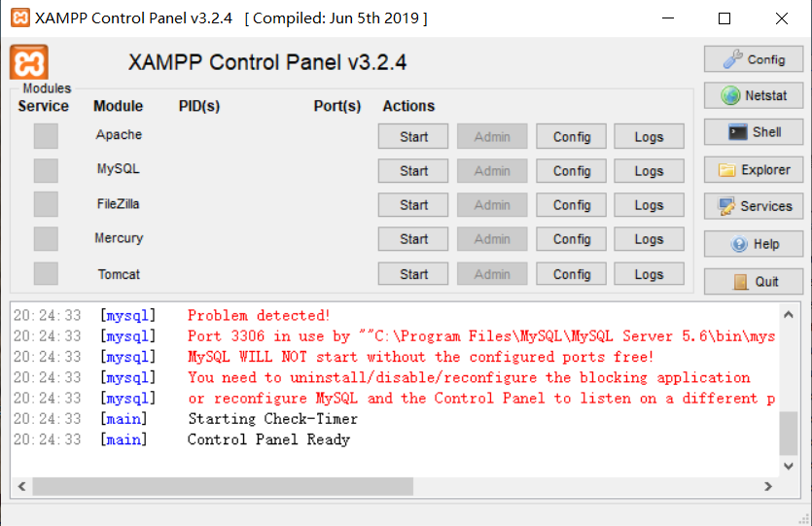View Tomcat Logs
Screen dimensions: 812x526
coord(650,273)
